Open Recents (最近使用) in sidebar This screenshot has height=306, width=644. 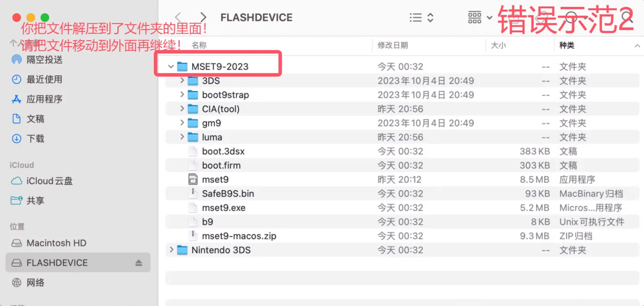[x=44, y=80]
